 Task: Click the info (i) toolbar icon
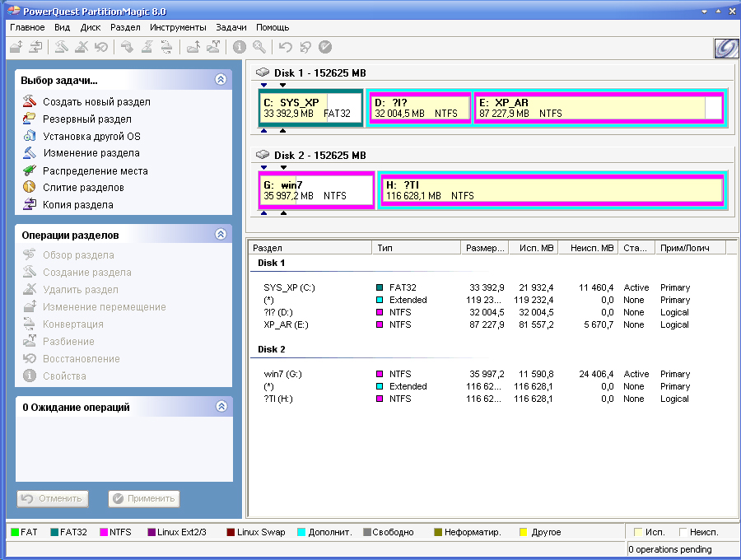tap(240, 48)
